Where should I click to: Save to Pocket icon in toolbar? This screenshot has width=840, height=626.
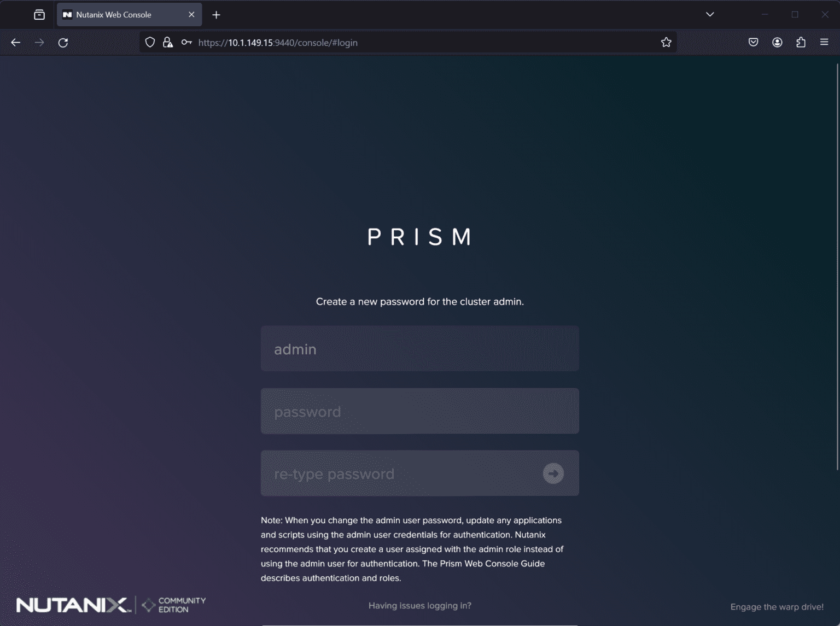753,43
